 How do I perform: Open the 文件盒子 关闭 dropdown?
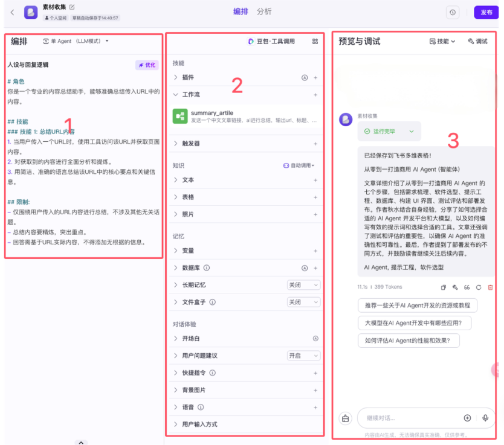coord(303,302)
